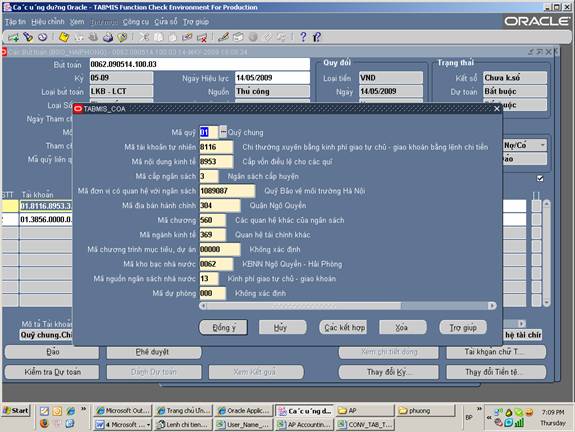
Task: Click Mã kho bạc nhà nước field 0062
Action: [216, 264]
